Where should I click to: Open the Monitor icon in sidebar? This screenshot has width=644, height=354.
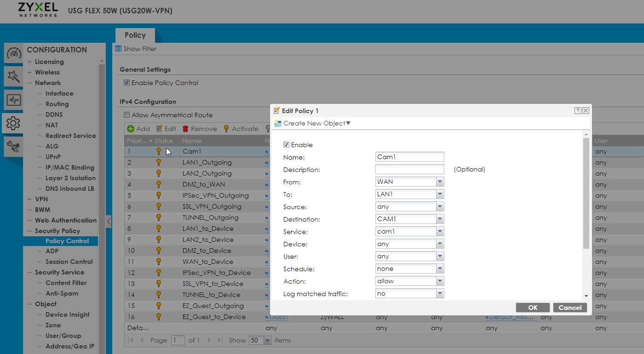point(13,100)
